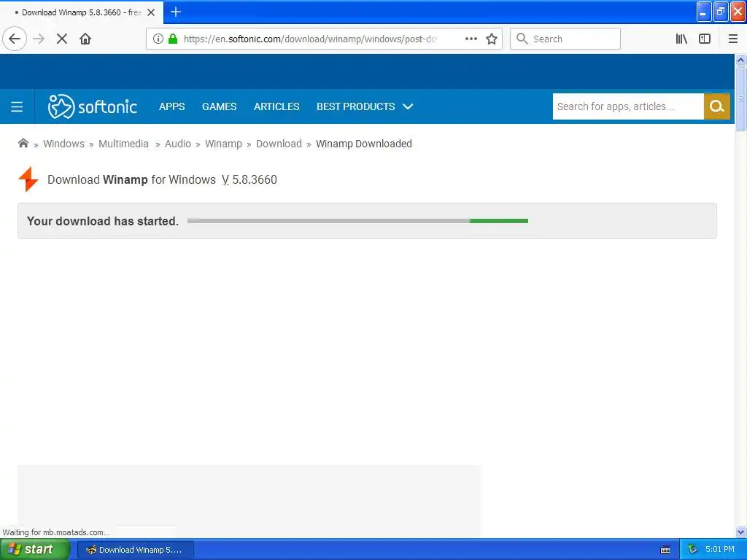This screenshot has width=747, height=560.
Task: Click the Audio breadcrumb link
Action: tap(178, 144)
